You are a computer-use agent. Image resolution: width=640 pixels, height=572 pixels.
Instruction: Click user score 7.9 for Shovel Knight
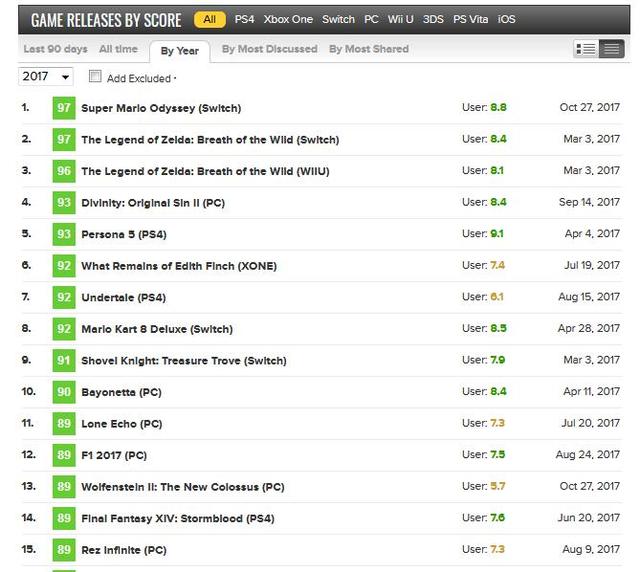[498, 360]
